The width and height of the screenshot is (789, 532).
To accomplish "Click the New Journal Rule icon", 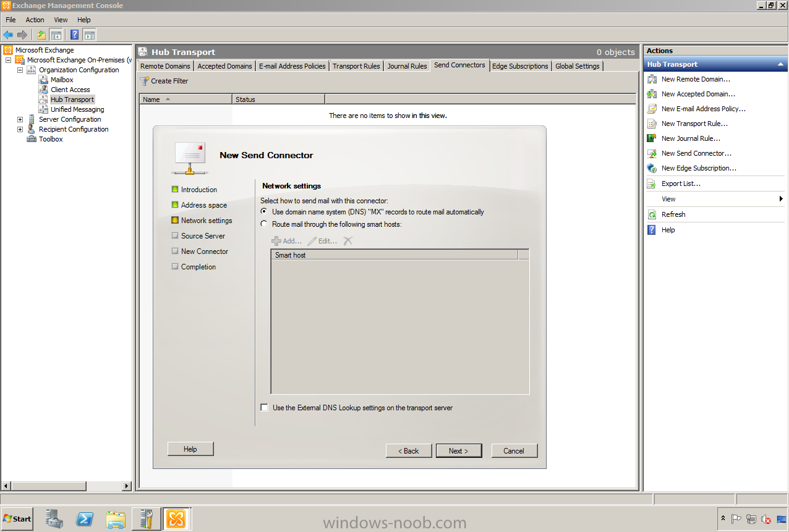I will click(652, 138).
